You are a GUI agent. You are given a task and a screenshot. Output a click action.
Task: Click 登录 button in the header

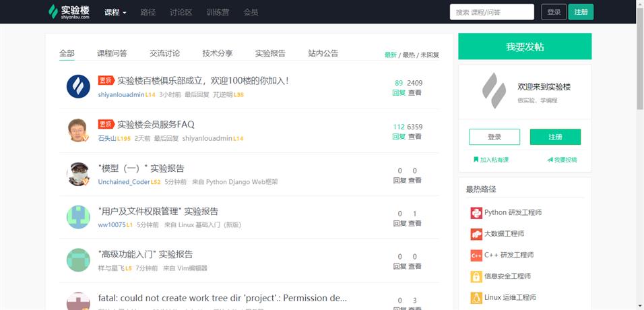coord(554,12)
